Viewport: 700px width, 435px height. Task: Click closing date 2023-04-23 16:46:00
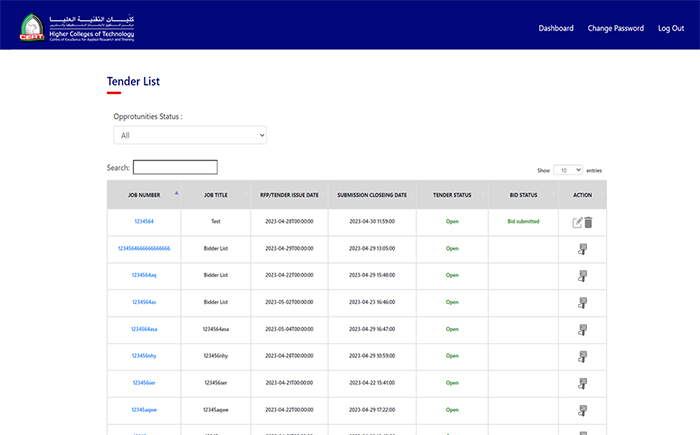coord(372,302)
